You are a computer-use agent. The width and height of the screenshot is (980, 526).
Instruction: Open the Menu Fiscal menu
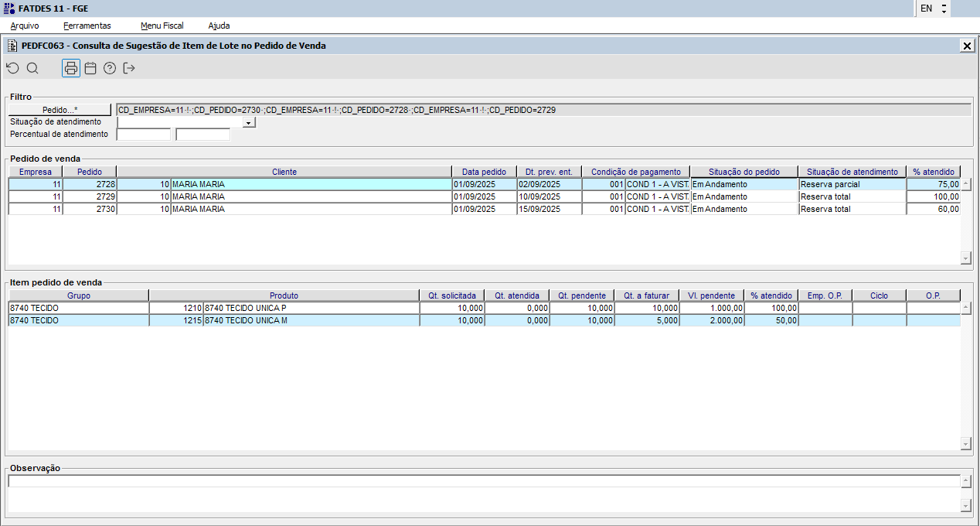pos(162,26)
